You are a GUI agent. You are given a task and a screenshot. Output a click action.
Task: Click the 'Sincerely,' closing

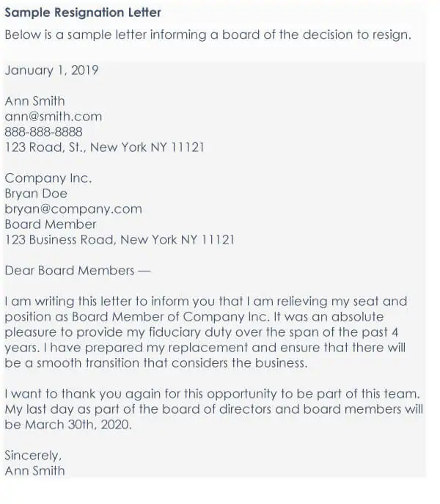tap(33, 456)
